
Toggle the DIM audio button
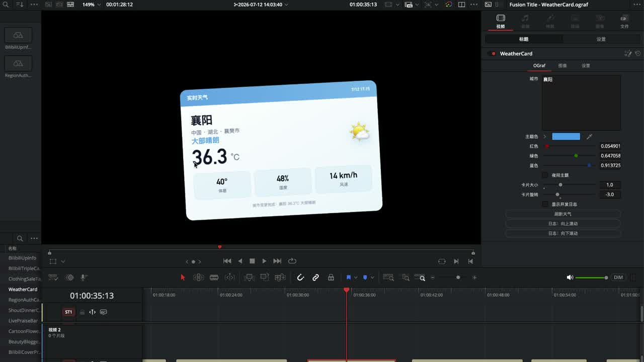point(618,278)
